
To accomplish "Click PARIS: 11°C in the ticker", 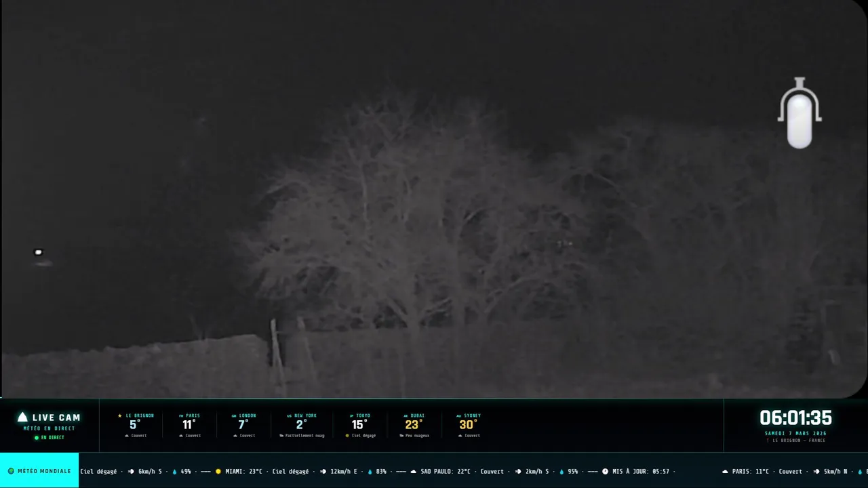I will click(x=751, y=471).
